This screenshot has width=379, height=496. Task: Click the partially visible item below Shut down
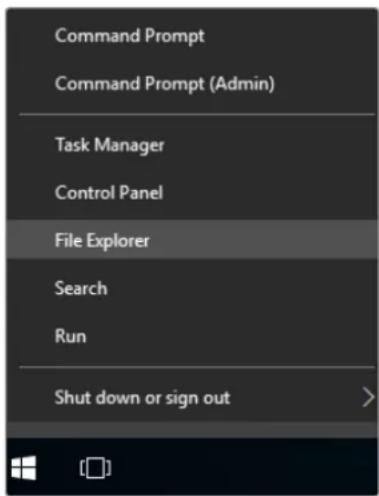pyautogui.click(x=192, y=430)
